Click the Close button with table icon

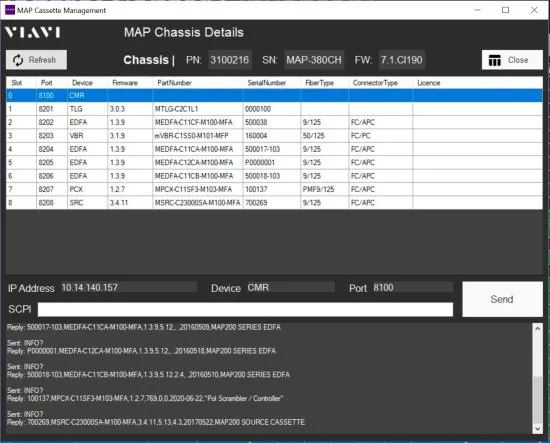click(x=512, y=60)
